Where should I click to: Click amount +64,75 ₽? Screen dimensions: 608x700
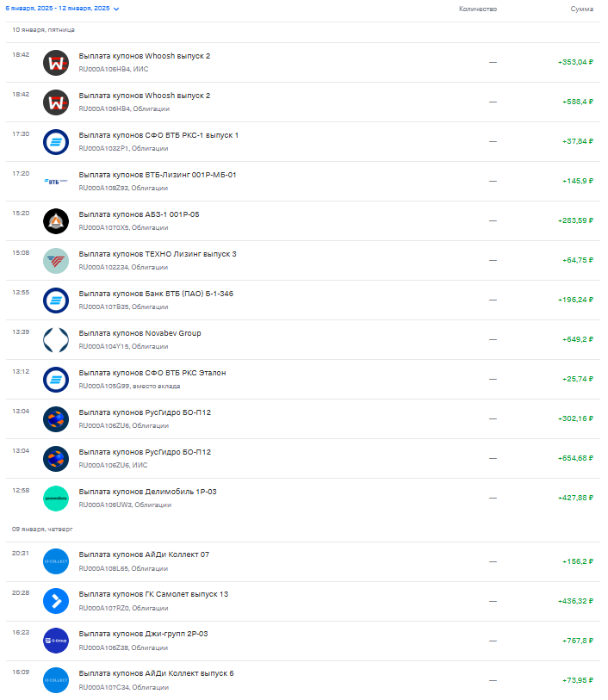(x=578, y=260)
